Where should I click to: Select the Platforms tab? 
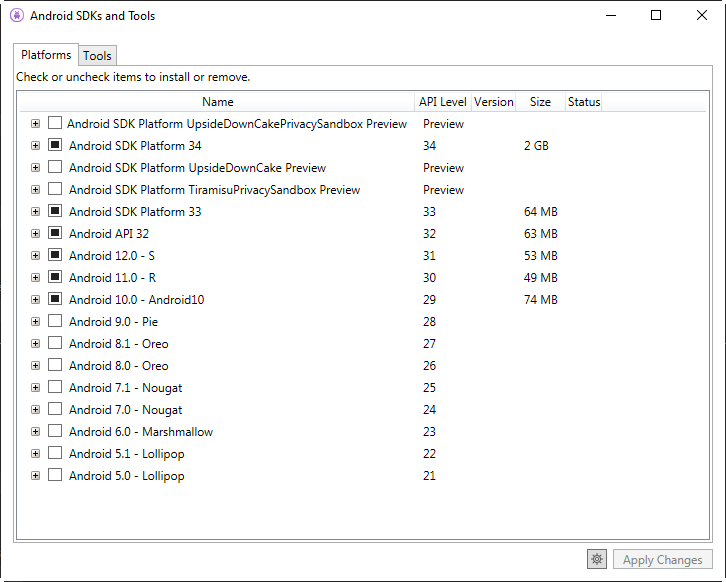point(46,55)
